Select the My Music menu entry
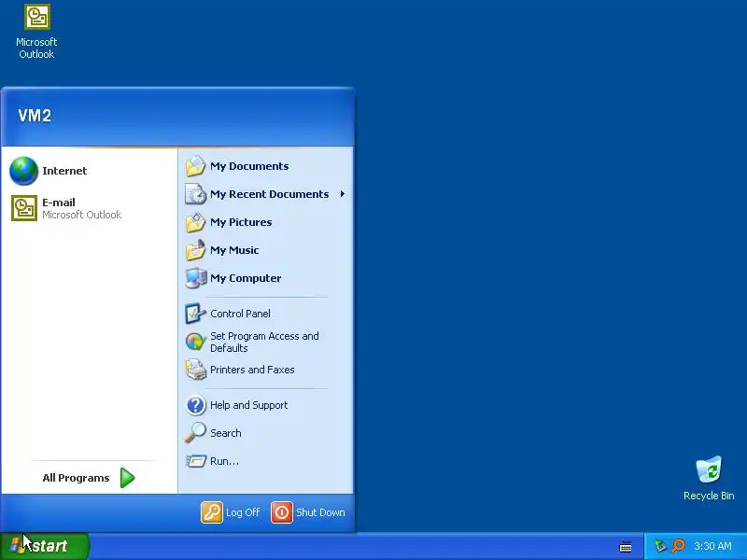This screenshot has height=560, width=747. point(267,250)
